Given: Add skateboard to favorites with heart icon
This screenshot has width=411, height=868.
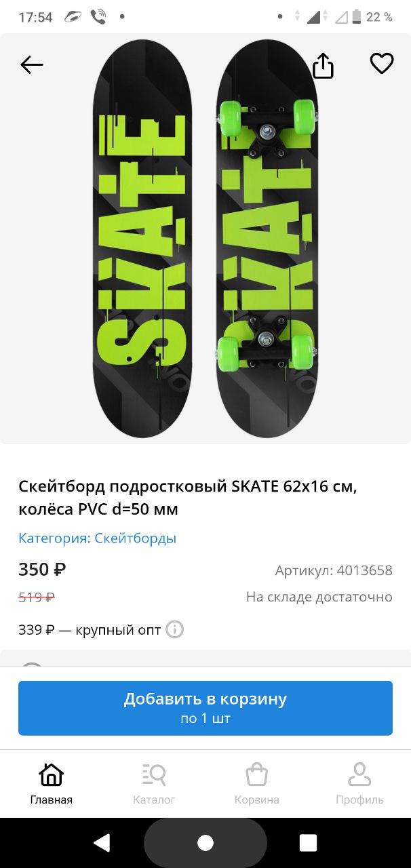Looking at the screenshot, I should click(382, 64).
